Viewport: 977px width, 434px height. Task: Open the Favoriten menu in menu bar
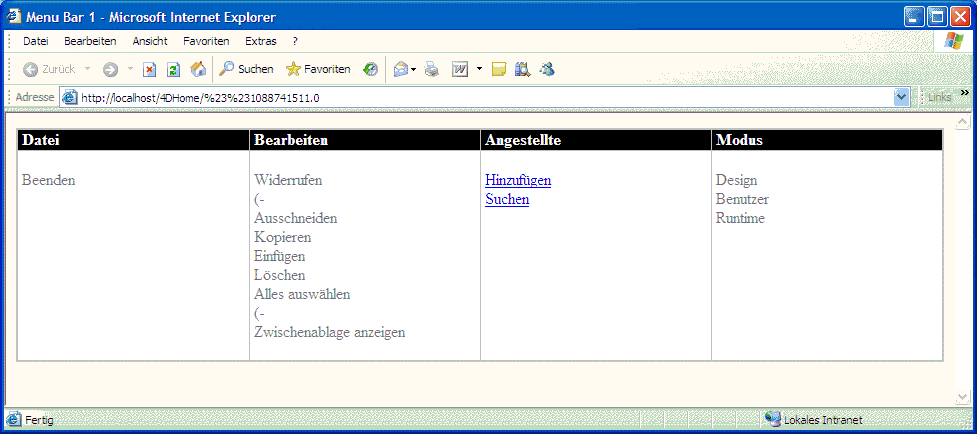coord(206,41)
